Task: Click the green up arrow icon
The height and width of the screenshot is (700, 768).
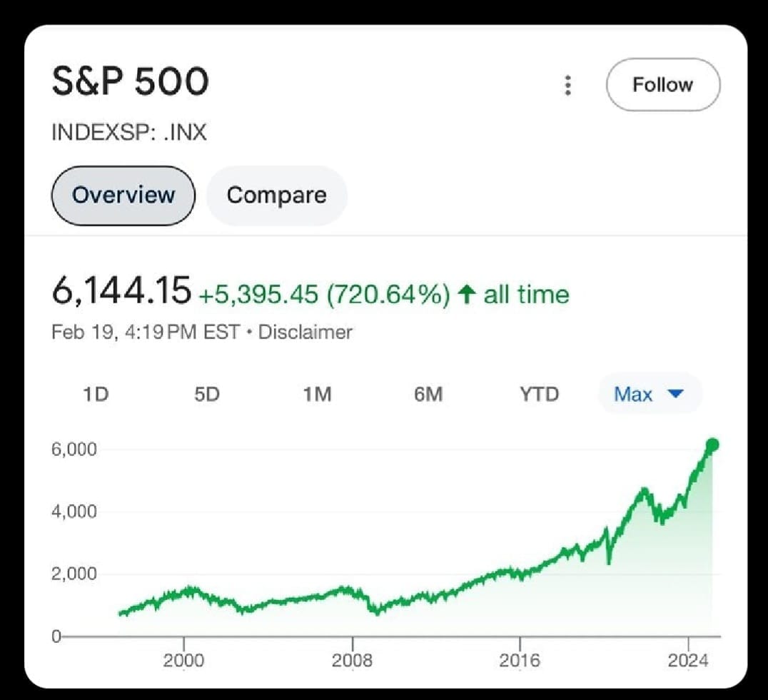Action: [467, 295]
